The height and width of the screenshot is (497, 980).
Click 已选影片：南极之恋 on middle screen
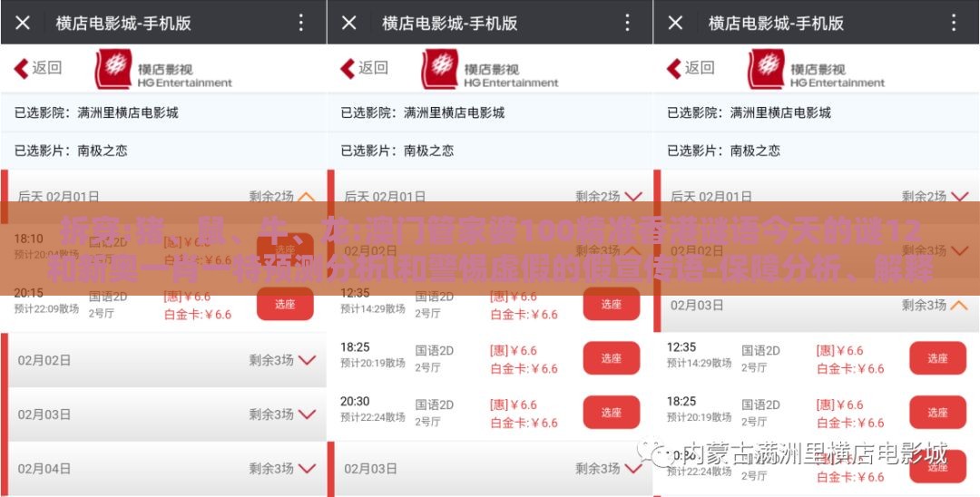397,151
